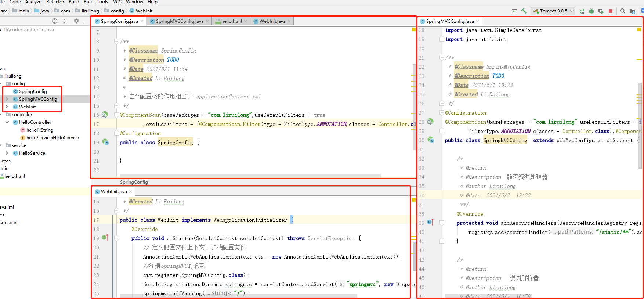The image size is (644, 299).
Task: Click liruilong in navigation breadcrumb
Action: point(90,11)
